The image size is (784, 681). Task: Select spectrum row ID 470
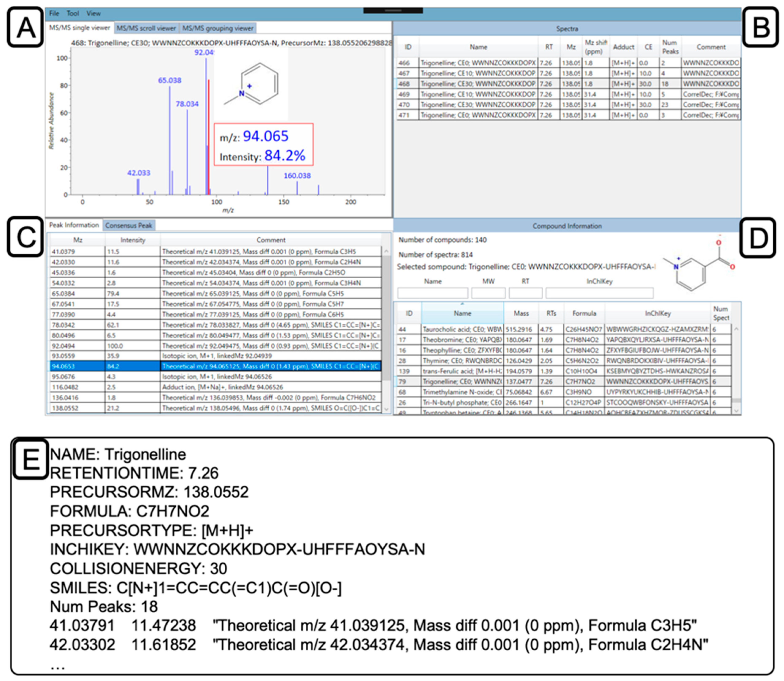(x=569, y=105)
